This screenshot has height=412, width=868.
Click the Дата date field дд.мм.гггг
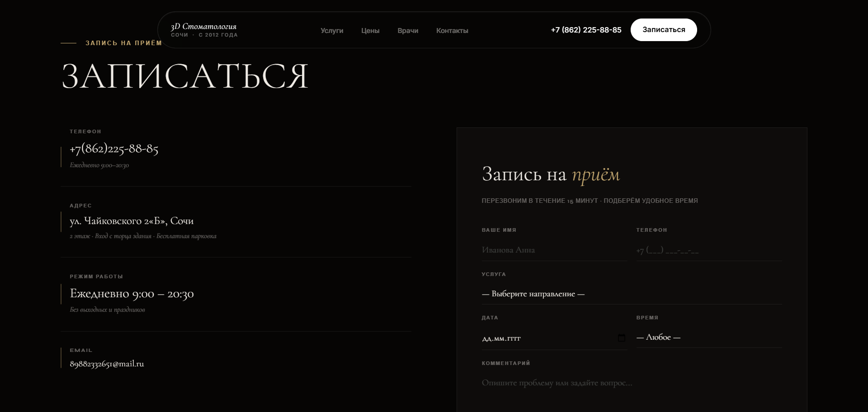(554, 338)
